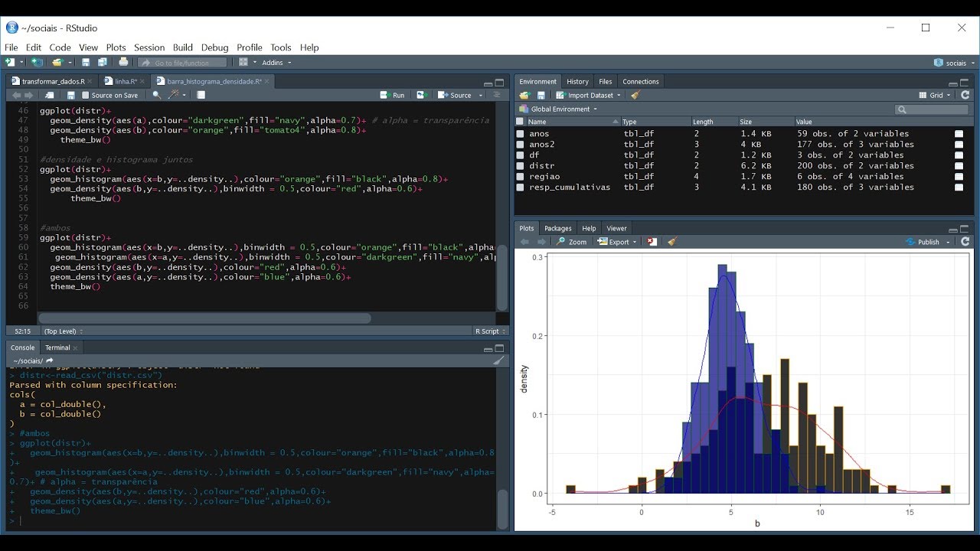Switch to the Terminal tab
The height and width of the screenshot is (551, 980).
click(57, 347)
